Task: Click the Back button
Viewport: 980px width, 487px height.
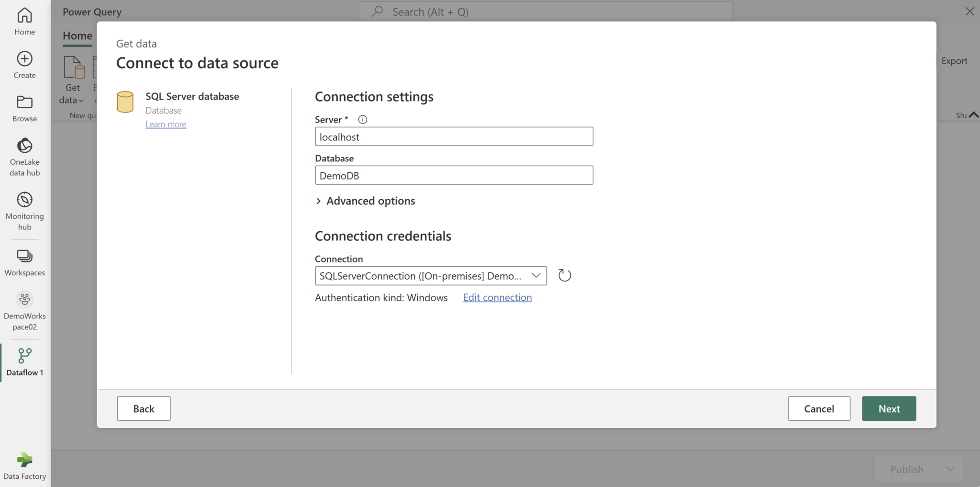Action: point(143,408)
